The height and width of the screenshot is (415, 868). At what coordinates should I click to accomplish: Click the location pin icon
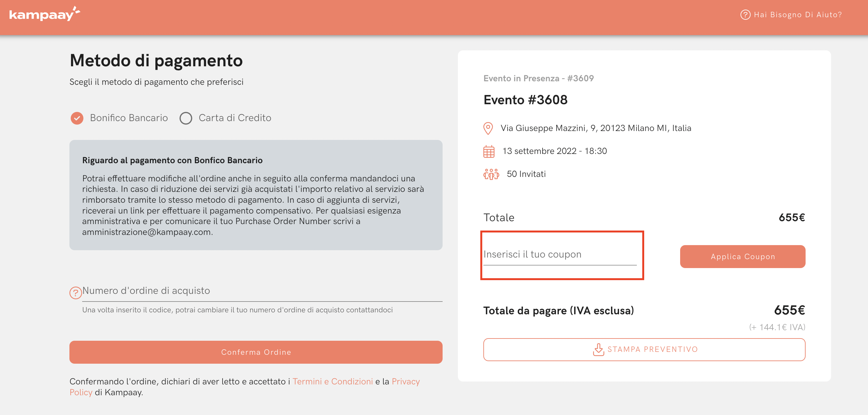click(488, 128)
